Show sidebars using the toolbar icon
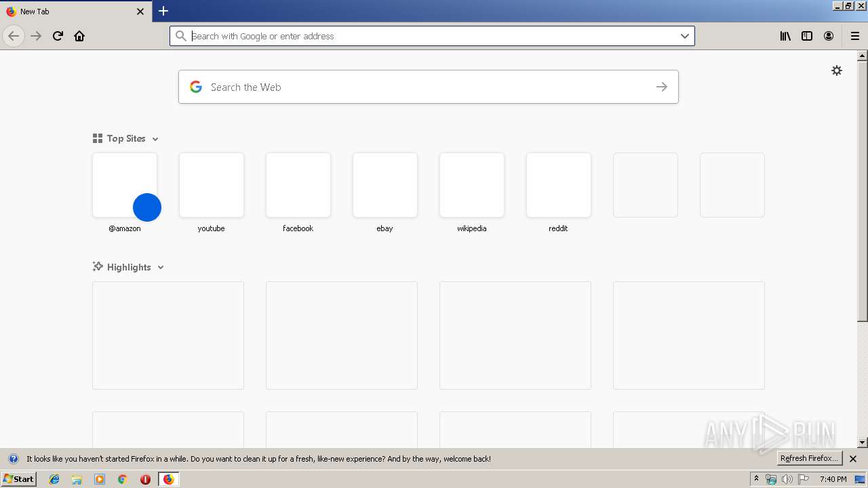Image resolution: width=868 pixels, height=488 pixels. click(807, 36)
